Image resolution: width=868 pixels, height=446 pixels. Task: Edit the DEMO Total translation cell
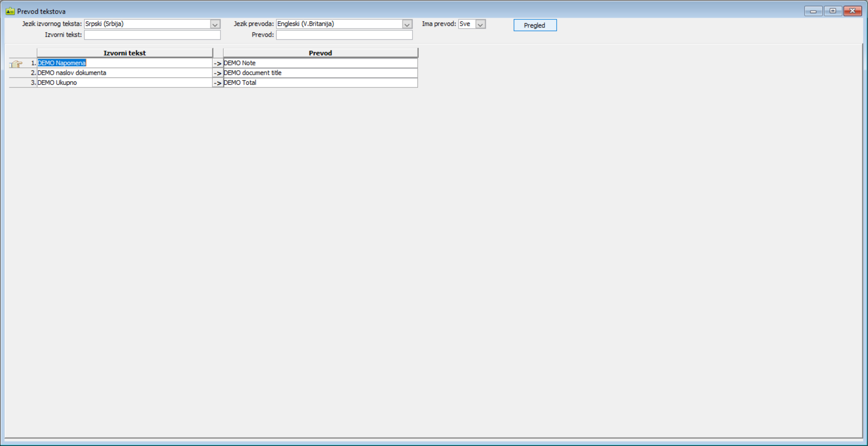tap(320, 83)
